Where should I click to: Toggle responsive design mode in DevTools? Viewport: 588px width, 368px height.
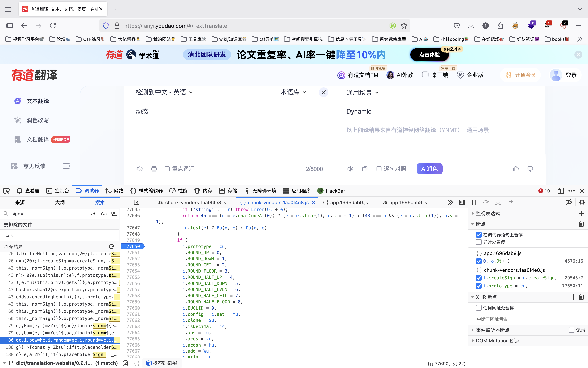561,191
